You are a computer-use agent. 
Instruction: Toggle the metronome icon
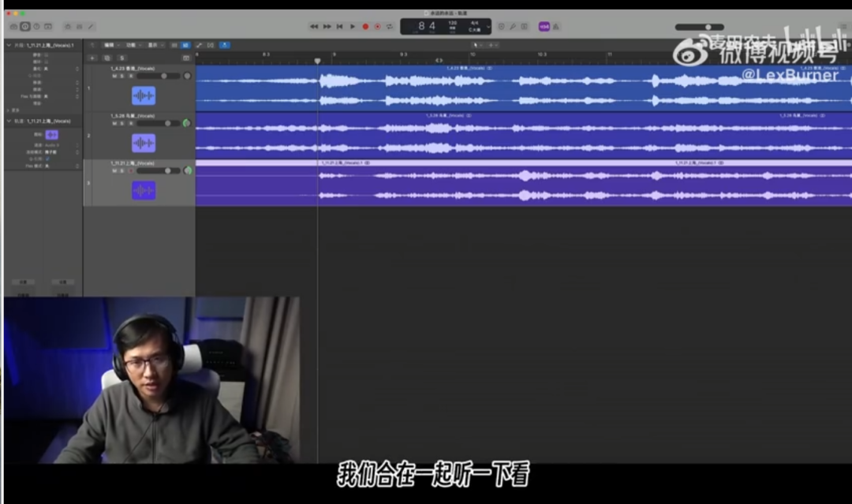click(x=556, y=26)
